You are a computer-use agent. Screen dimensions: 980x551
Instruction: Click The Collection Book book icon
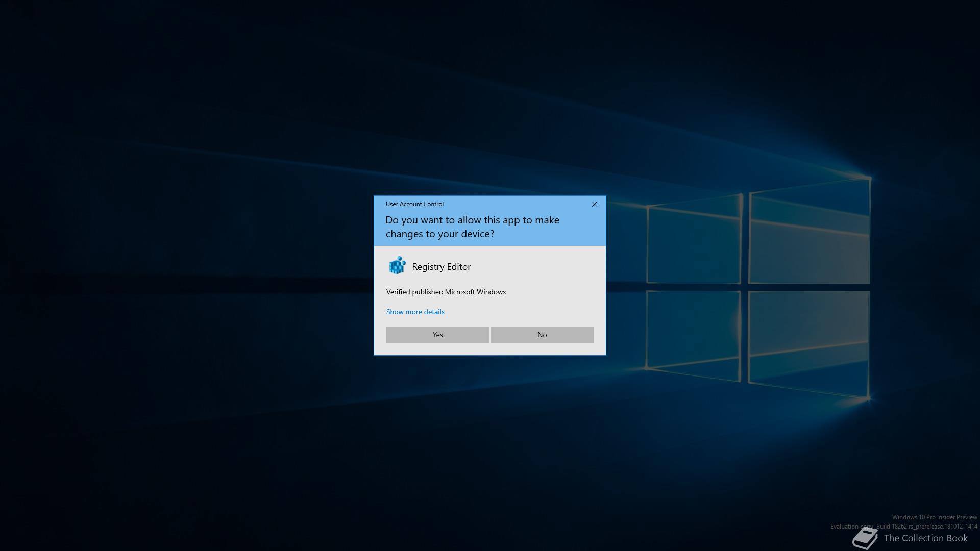(865, 539)
